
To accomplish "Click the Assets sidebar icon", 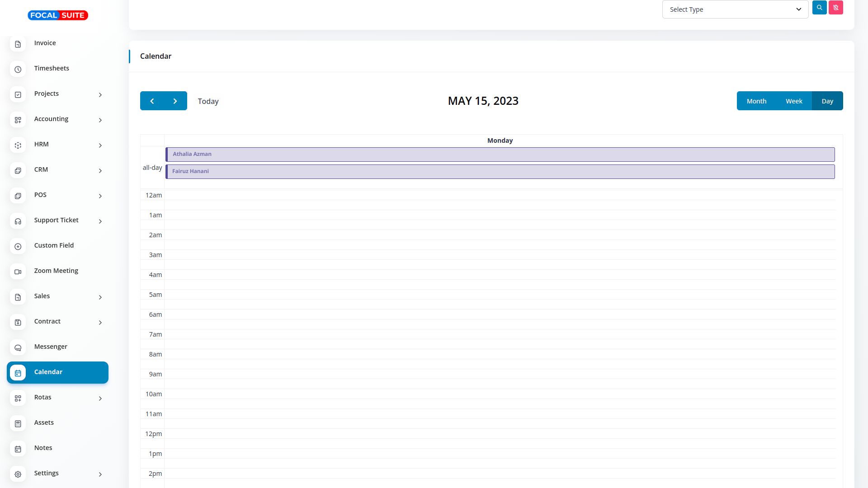I will [x=18, y=423].
